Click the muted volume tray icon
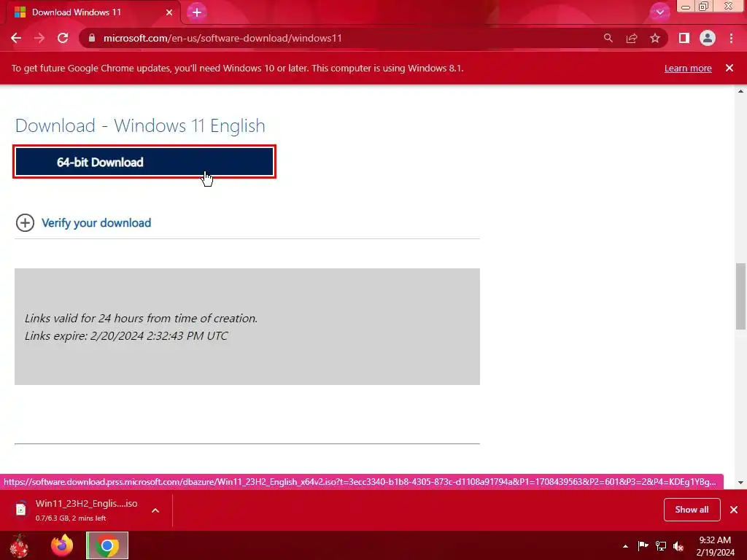This screenshot has width=747, height=560. [678, 546]
